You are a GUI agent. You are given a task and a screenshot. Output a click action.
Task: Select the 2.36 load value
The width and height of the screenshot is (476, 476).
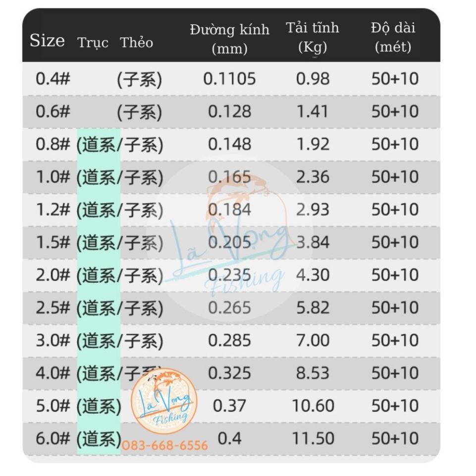(313, 177)
